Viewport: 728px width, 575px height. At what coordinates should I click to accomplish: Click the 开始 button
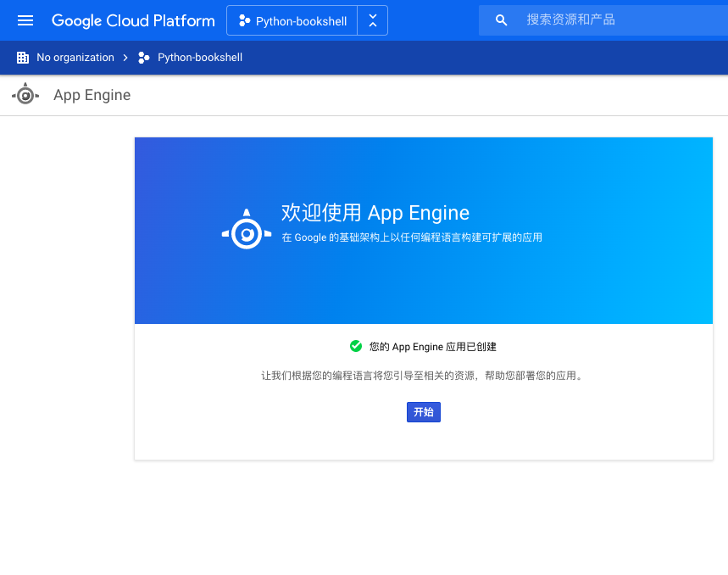pyautogui.click(x=424, y=412)
